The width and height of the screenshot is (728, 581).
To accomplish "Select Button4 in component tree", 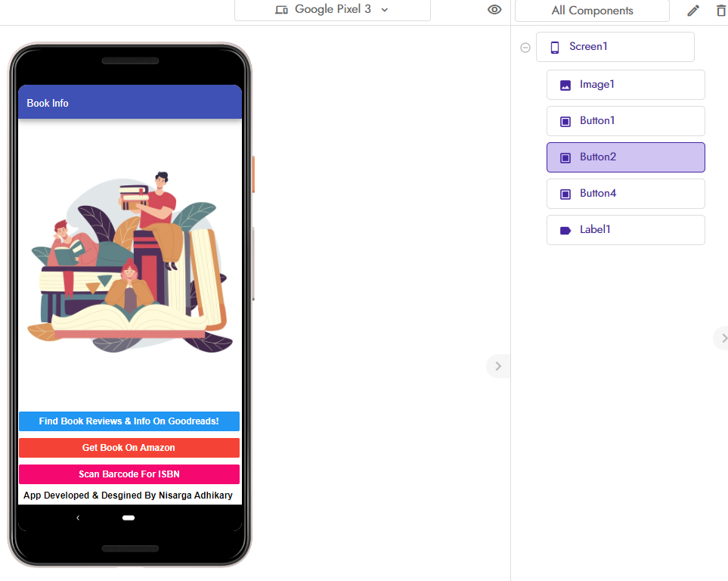I will 625,194.
